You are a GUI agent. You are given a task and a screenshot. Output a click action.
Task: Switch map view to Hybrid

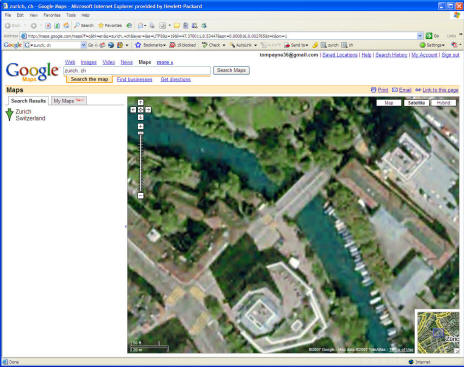point(443,103)
